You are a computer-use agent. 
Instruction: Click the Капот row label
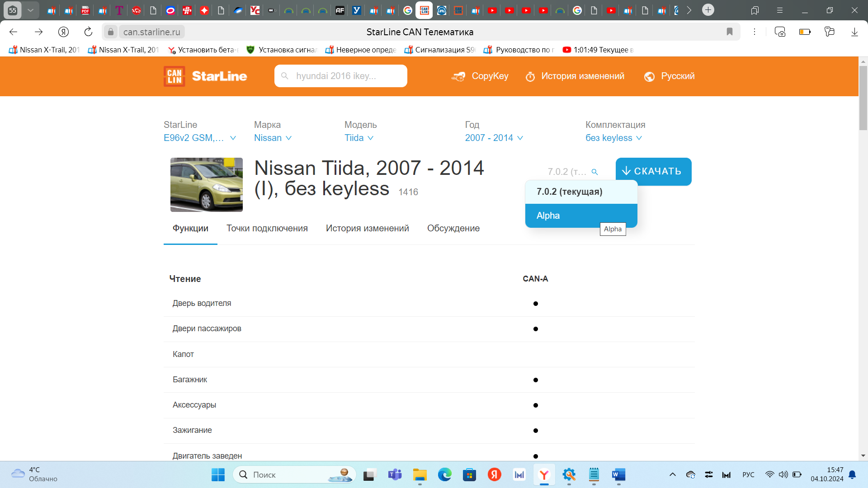pos(183,354)
